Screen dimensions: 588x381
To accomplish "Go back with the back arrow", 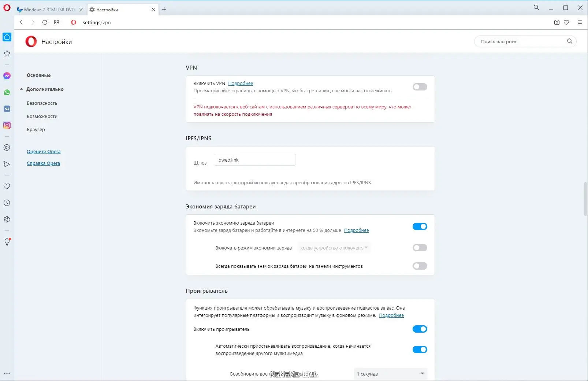I will coord(21,22).
